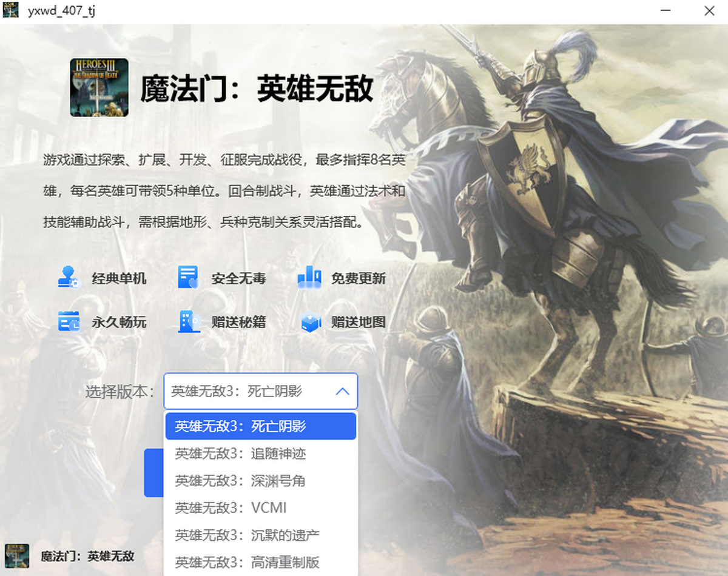Click the 魔法门：英雄无敌 heading
Image resolution: width=728 pixels, height=576 pixels.
coord(257,89)
